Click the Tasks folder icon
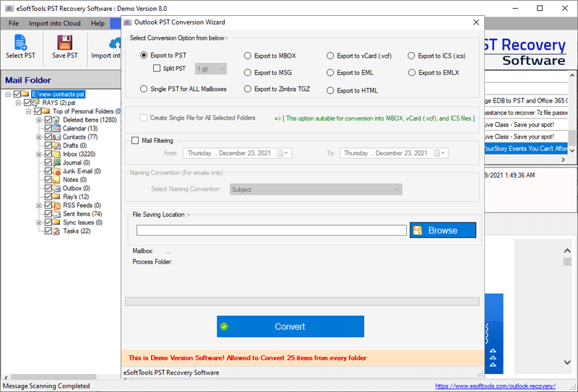Viewport: 578px width, 392px height. coord(56,231)
